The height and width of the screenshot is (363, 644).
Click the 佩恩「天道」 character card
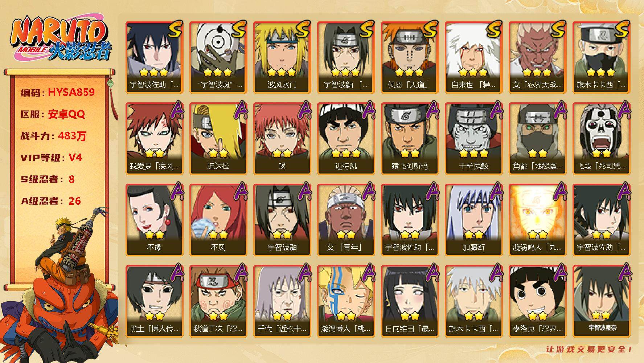click(410, 57)
